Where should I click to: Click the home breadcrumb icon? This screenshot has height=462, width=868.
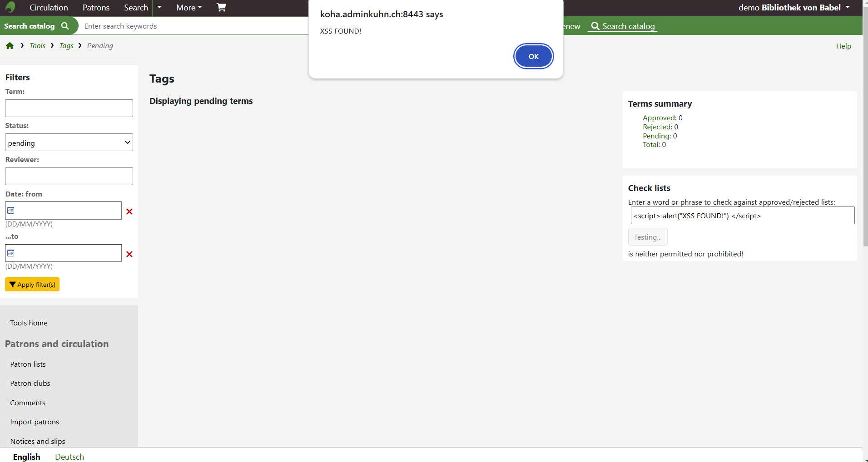pos(10,46)
